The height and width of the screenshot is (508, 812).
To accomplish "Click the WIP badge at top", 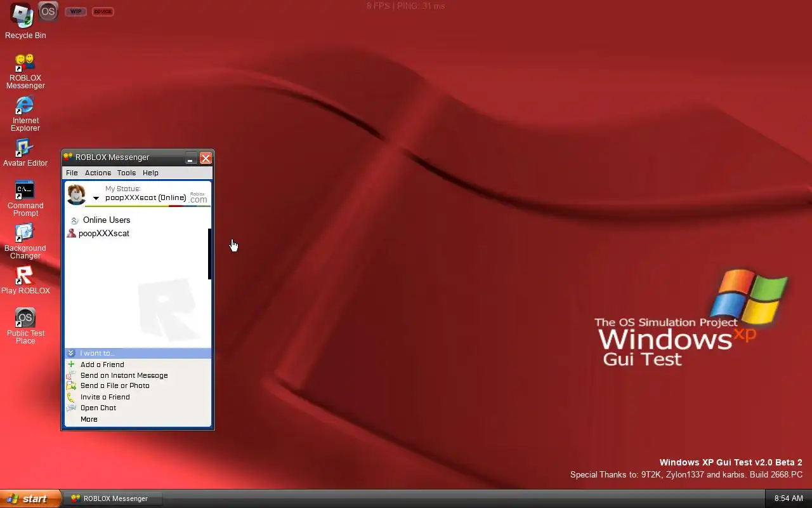I will (75, 11).
